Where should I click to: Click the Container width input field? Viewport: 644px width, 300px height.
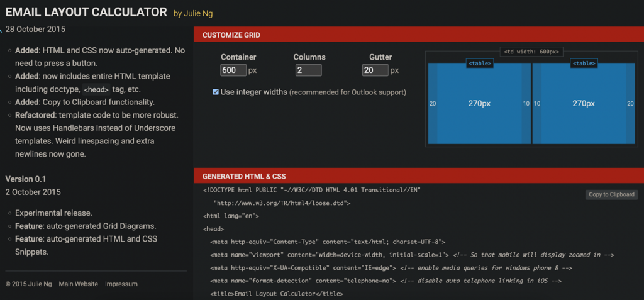pos(233,70)
